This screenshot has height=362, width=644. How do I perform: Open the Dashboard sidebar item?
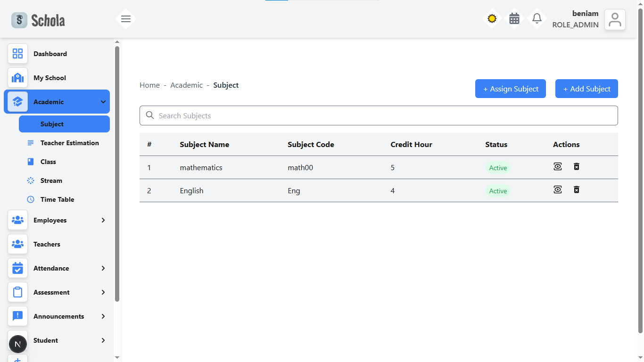pyautogui.click(x=50, y=54)
